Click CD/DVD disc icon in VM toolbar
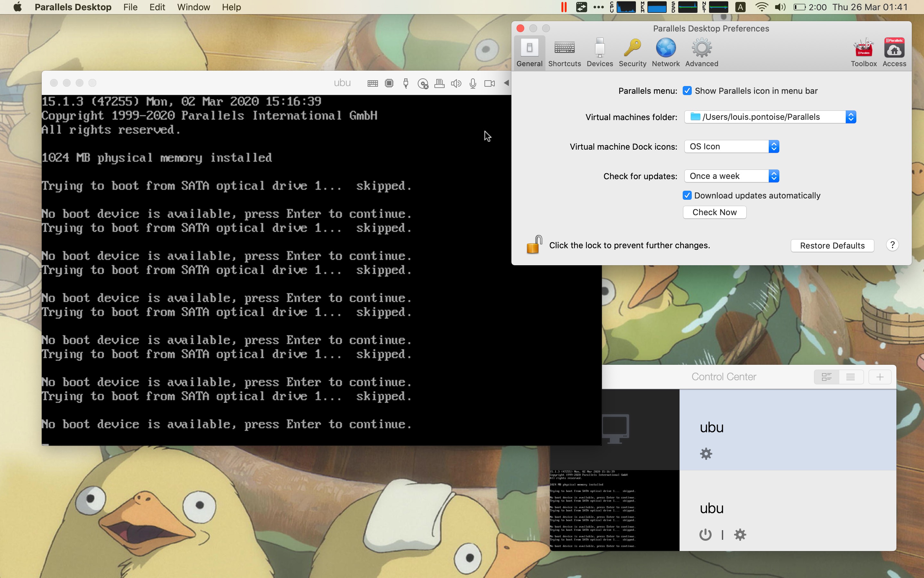The image size is (924, 578). pos(423,84)
